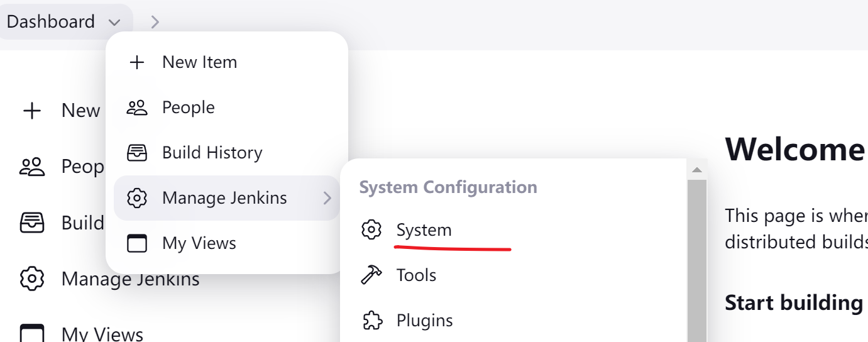Viewport: 868px width, 342px height.
Task: Click the submenu scrollbar up arrow
Action: tap(696, 170)
